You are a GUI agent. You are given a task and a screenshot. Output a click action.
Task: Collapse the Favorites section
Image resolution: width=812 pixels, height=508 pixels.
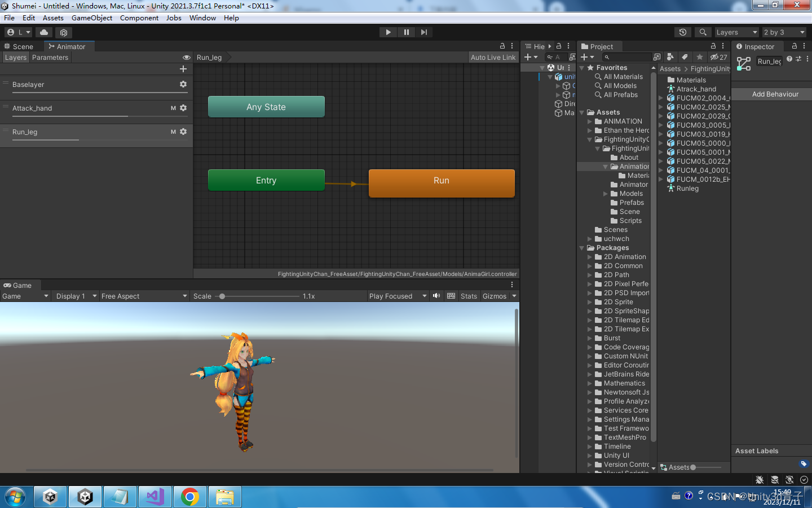(582, 68)
